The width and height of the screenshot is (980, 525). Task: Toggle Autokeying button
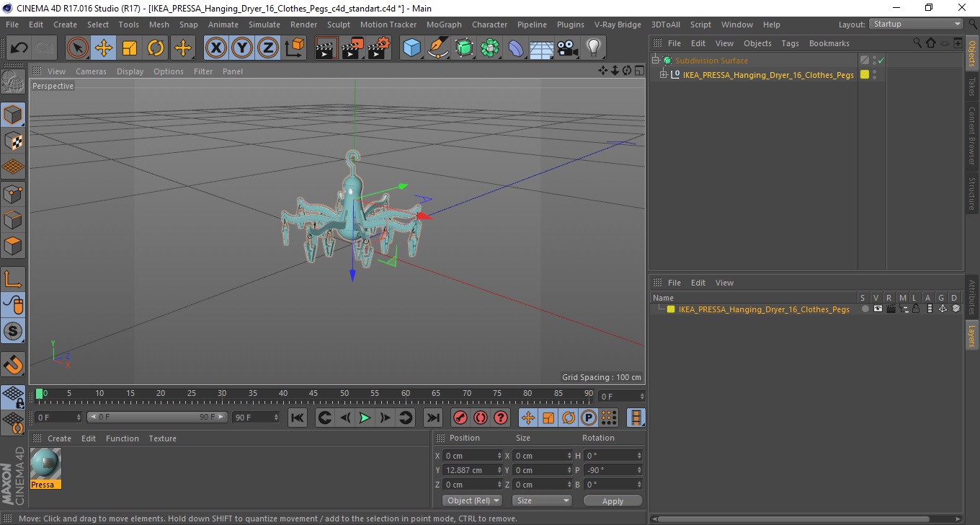pyautogui.click(x=481, y=418)
